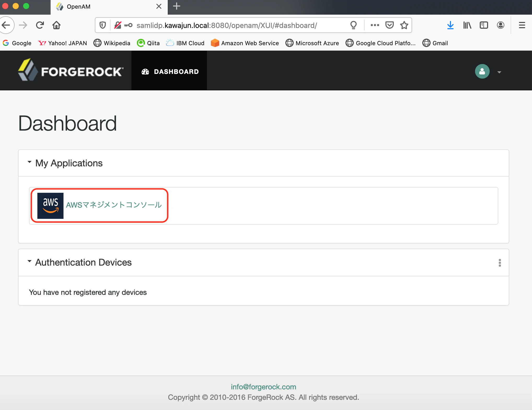This screenshot has height=410, width=532.
Task: Open the browser home page
Action: (x=56, y=25)
